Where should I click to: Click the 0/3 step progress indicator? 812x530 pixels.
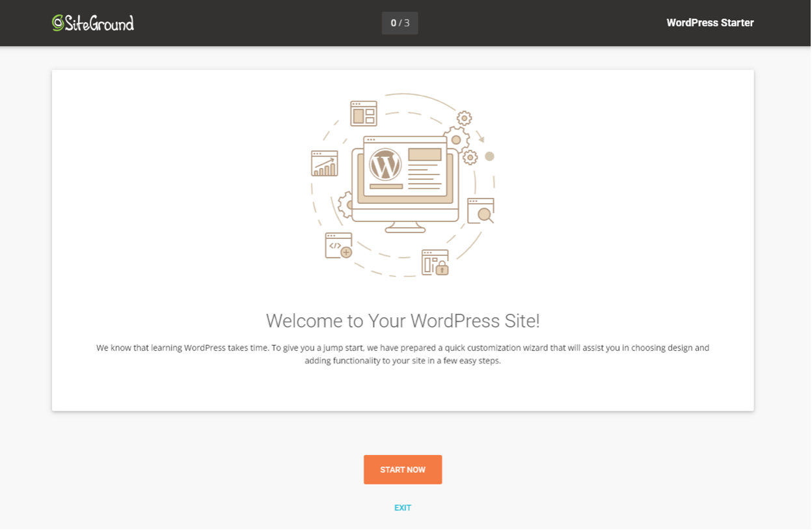point(399,22)
